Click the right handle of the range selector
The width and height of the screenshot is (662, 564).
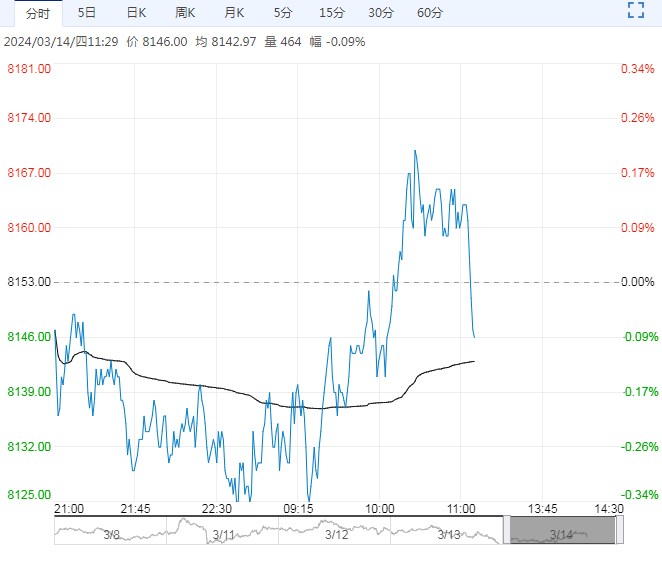point(619,530)
